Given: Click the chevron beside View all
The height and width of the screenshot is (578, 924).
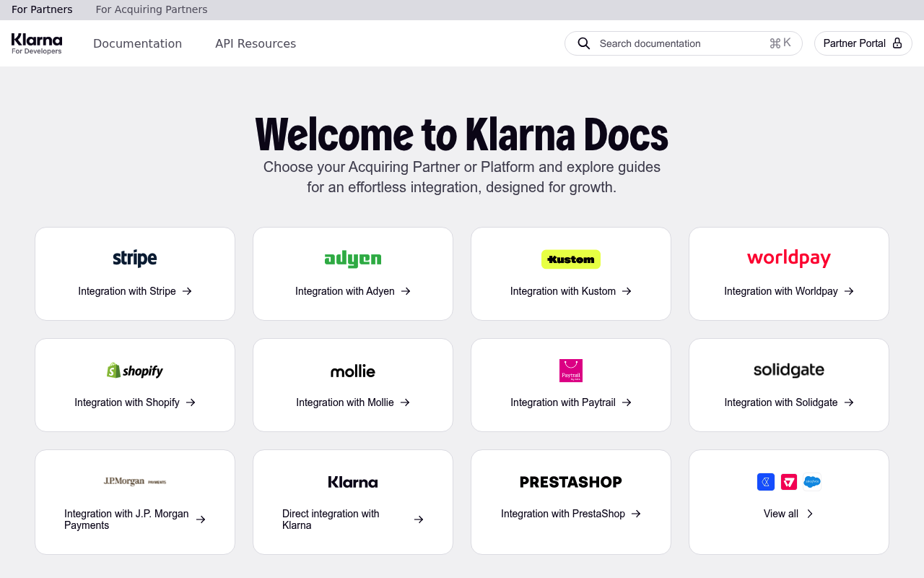Looking at the screenshot, I should [x=809, y=514].
